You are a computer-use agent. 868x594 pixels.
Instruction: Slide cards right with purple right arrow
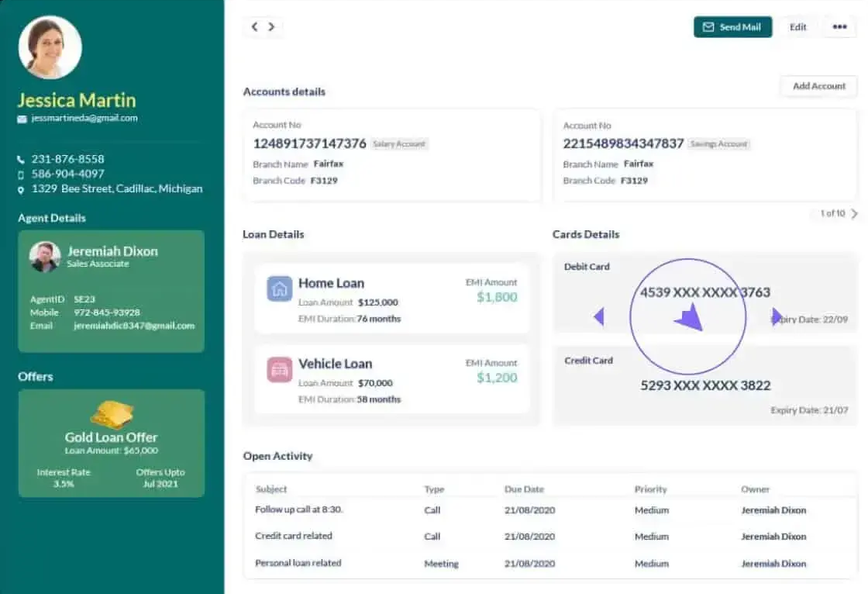[x=777, y=316]
